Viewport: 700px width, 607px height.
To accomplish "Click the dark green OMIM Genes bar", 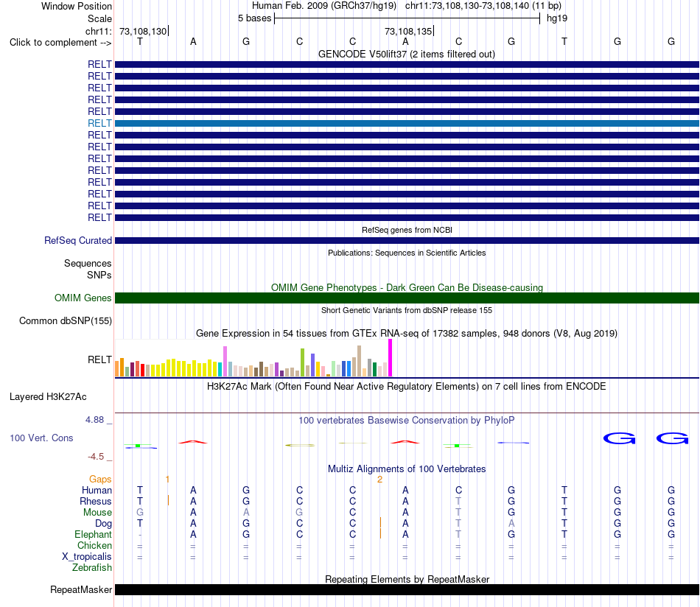I will (x=407, y=298).
